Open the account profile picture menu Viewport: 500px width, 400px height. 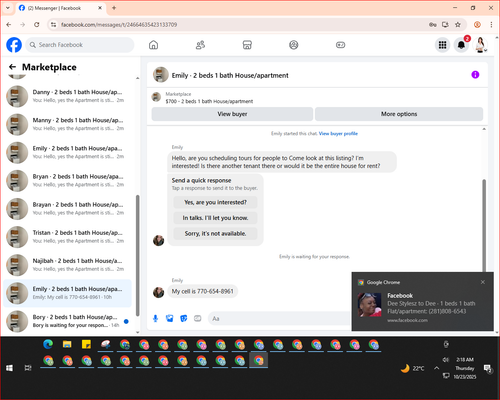pos(480,45)
